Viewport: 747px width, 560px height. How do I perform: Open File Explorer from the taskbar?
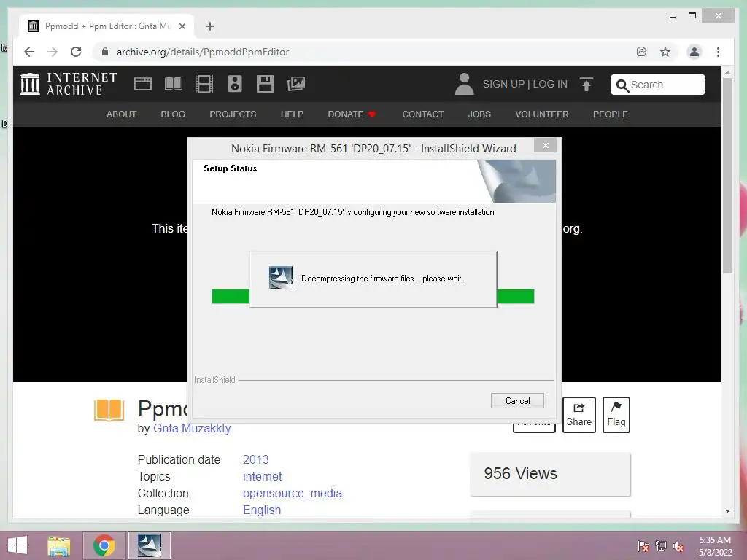pyautogui.click(x=59, y=545)
